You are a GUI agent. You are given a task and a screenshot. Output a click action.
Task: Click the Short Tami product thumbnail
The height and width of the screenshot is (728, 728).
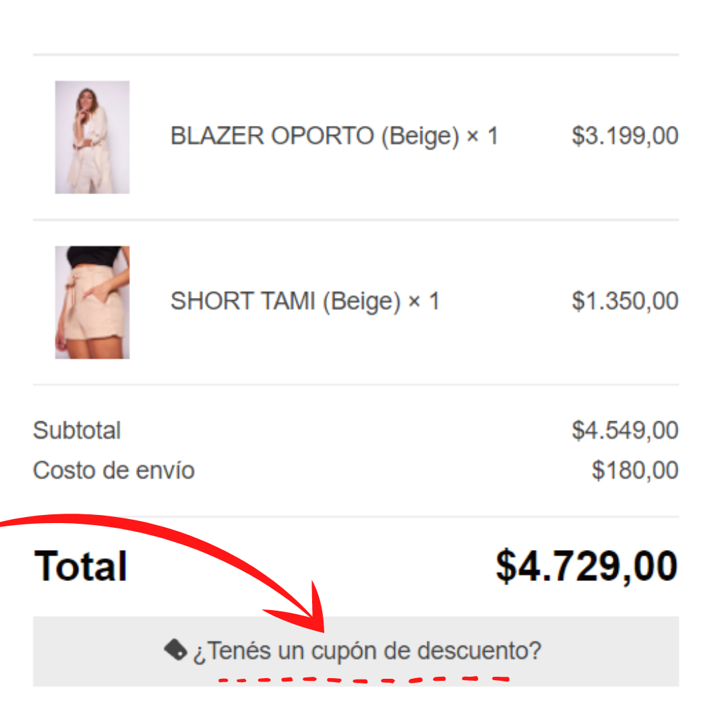pos(92,302)
